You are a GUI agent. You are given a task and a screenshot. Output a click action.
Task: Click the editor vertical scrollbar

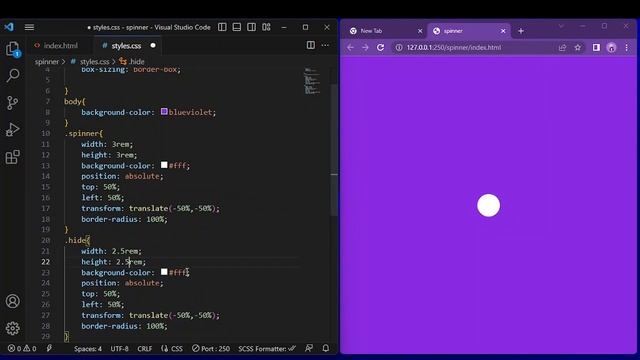pos(334,149)
